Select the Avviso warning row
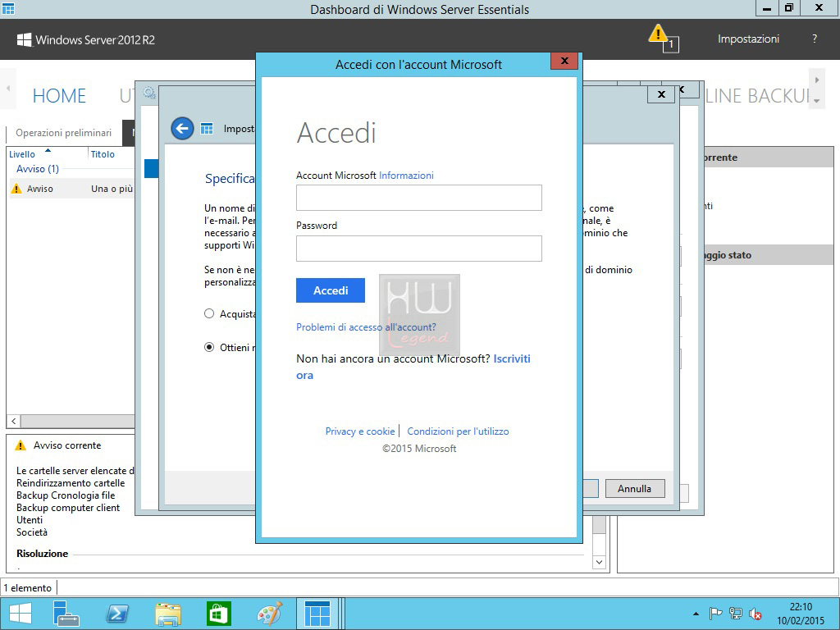This screenshot has width=840, height=630. point(71,189)
